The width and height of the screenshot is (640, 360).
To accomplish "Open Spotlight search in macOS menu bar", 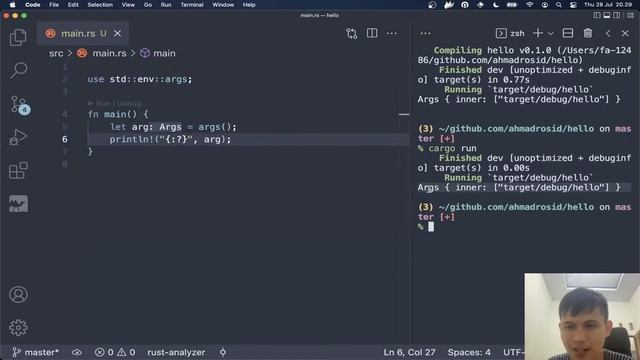I will point(558,5).
